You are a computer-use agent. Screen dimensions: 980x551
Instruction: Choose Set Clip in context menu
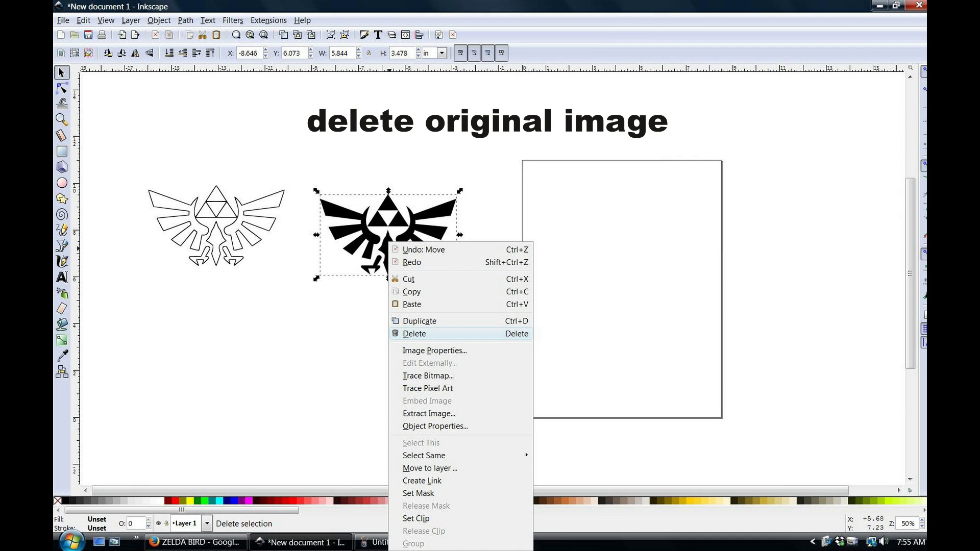pos(460,518)
